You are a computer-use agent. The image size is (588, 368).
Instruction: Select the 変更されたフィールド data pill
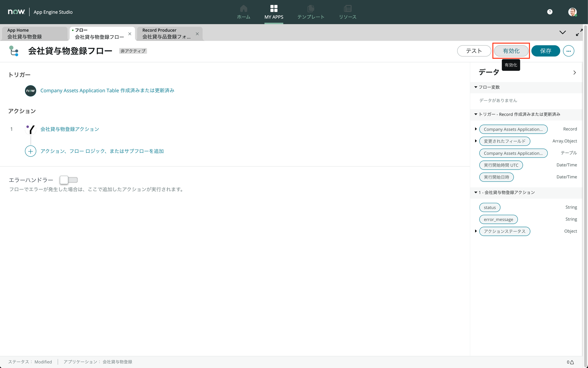click(505, 141)
